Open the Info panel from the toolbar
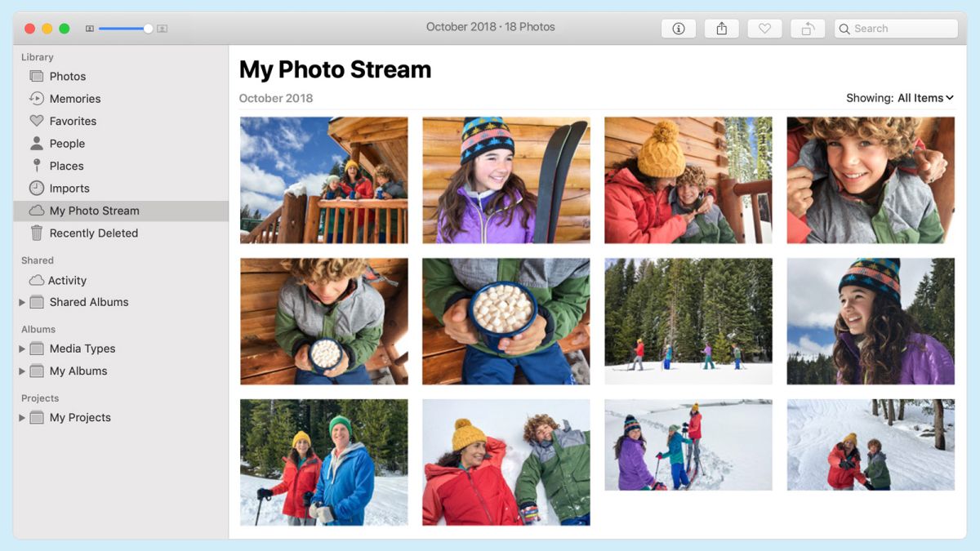This screenshot has height=551, width=980. (679, 27)
